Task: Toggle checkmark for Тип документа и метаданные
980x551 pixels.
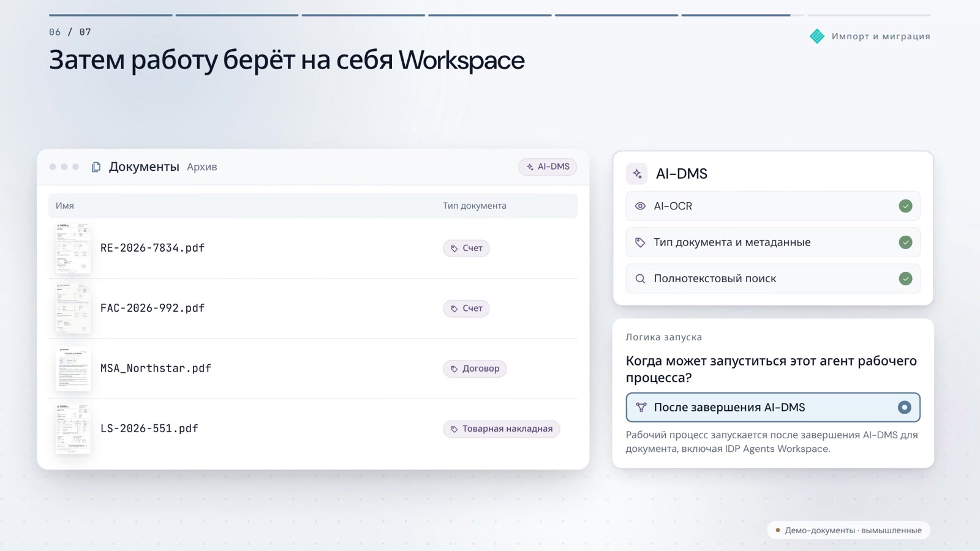Action: pyautogui.click(x=905, y=242)
